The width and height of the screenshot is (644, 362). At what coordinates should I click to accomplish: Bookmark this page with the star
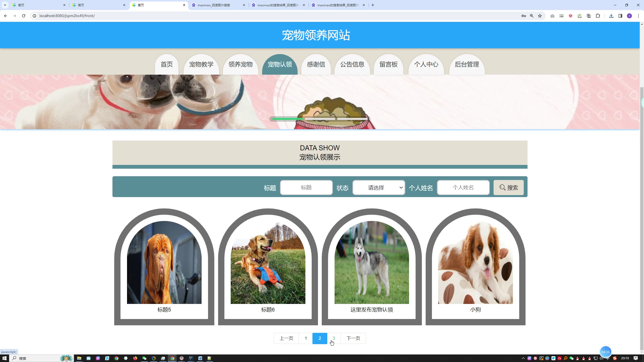pyautogui.click(x=540, y=16)
